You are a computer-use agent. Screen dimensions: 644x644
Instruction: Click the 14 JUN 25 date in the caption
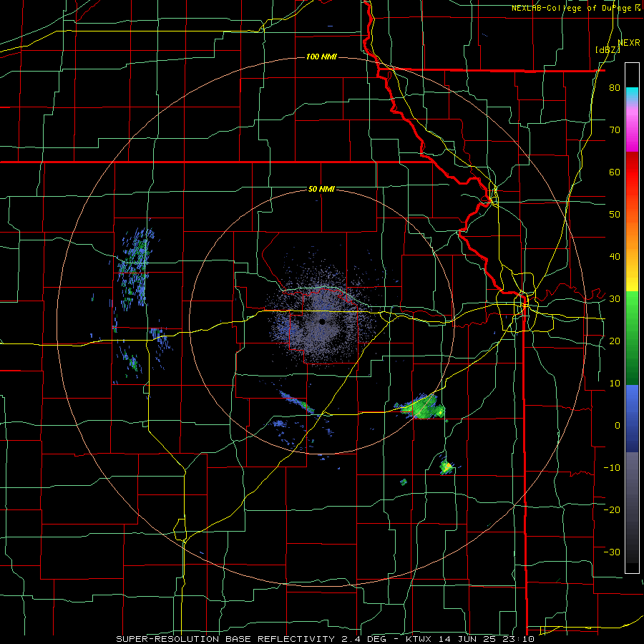tap(469, 639)
